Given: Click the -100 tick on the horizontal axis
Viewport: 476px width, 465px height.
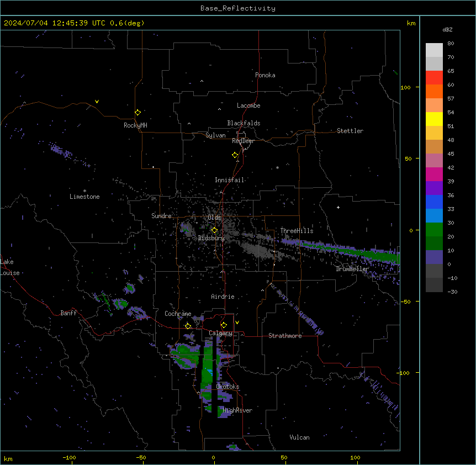Looking at the screenshot, I should pos(69,457).
